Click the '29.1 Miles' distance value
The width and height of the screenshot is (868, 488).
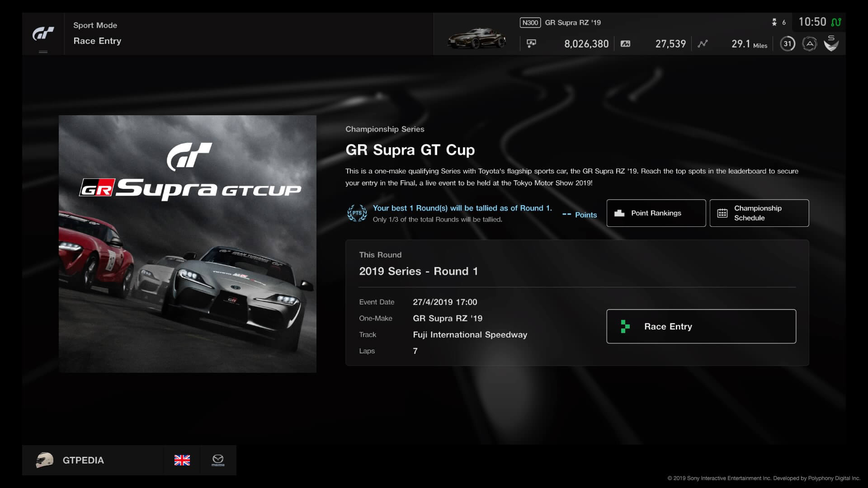[749, 44]
